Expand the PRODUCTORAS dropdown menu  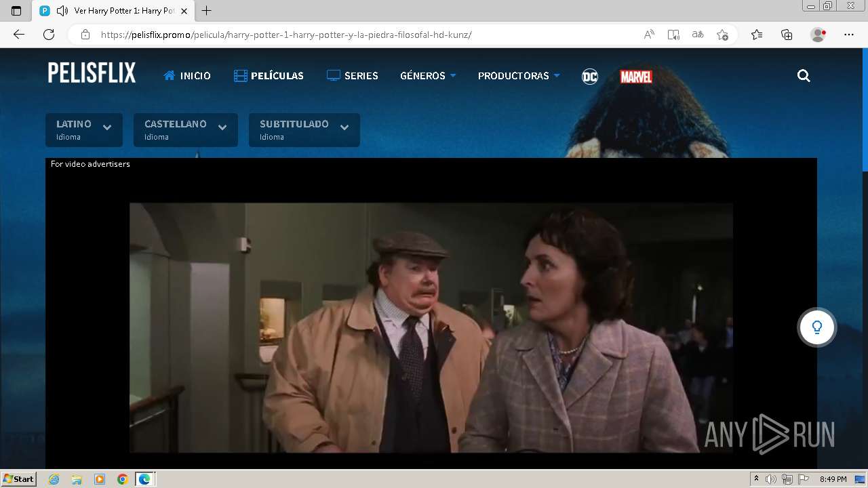point(519,76)
